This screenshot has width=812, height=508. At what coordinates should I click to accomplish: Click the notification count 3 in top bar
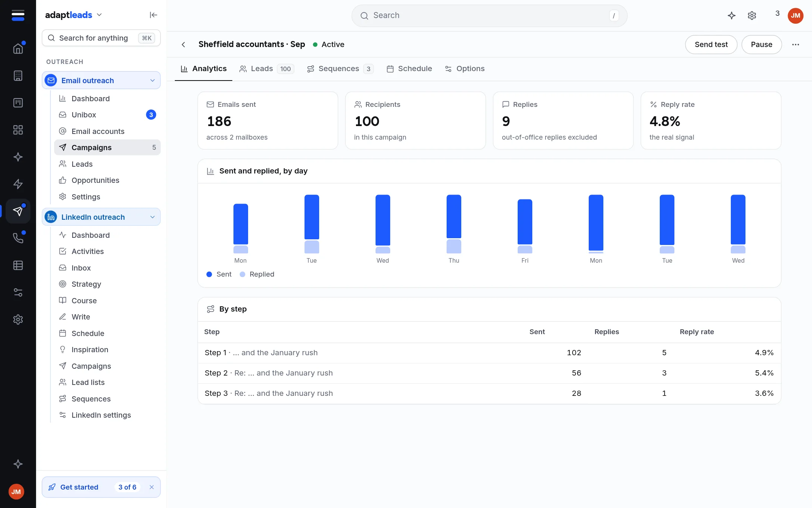[x=777, y=14]
